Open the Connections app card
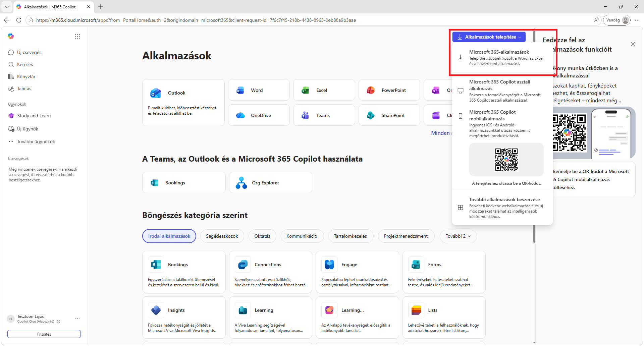 tap(271, 272)
